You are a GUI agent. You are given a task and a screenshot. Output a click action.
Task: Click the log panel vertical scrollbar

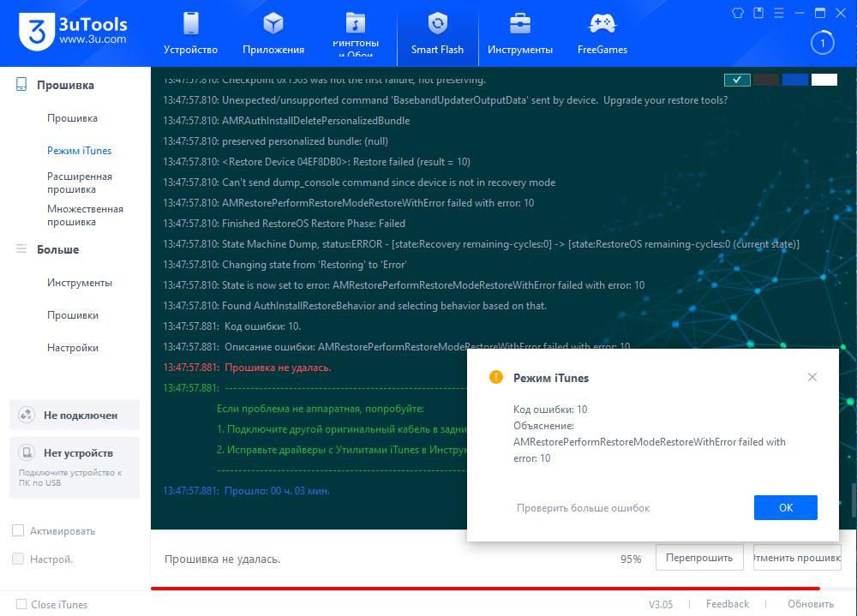coord(854,500)
